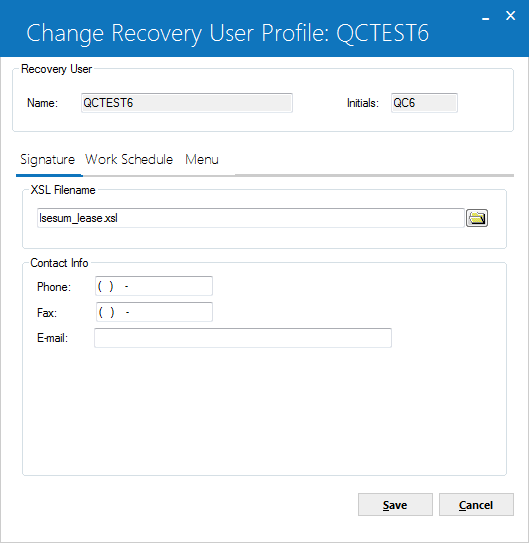The height and width of the screenshot is (543, 529).
Task: Select the Name field showing QCTEST6
Action: click(187, 103)
